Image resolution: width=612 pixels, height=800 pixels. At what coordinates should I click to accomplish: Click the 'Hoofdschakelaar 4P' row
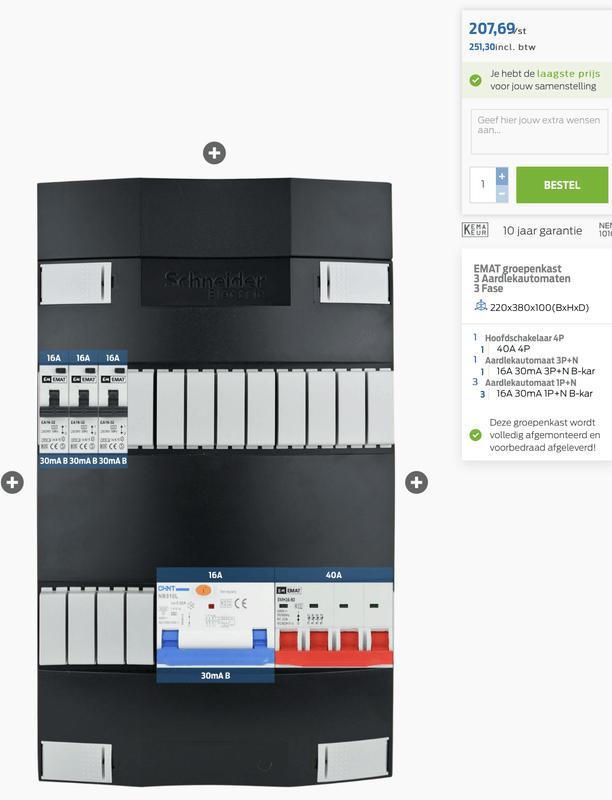tap(524, 338)
